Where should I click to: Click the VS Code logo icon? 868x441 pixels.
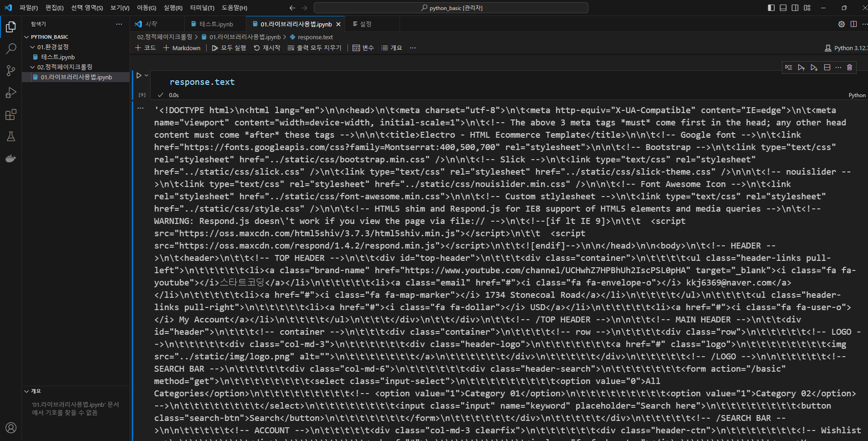point(8,8)
